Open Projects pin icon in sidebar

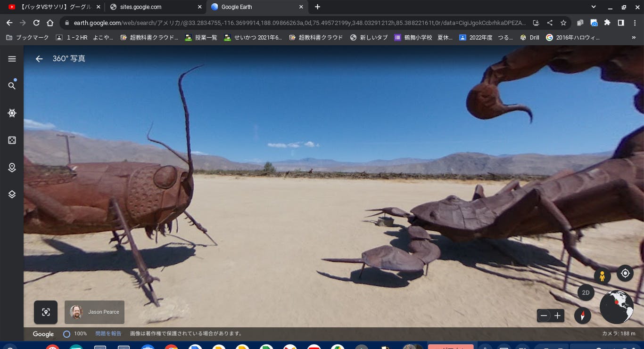click(12, 168)
